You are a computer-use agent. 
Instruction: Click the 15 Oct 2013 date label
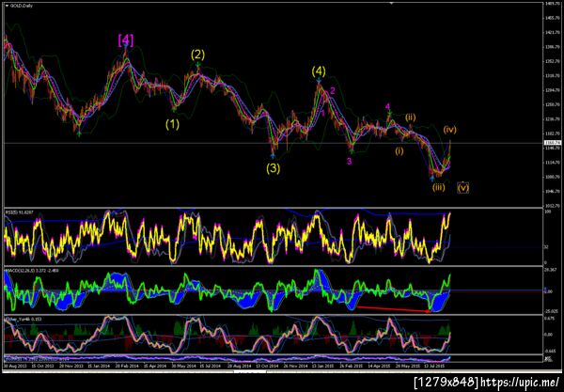42,366
